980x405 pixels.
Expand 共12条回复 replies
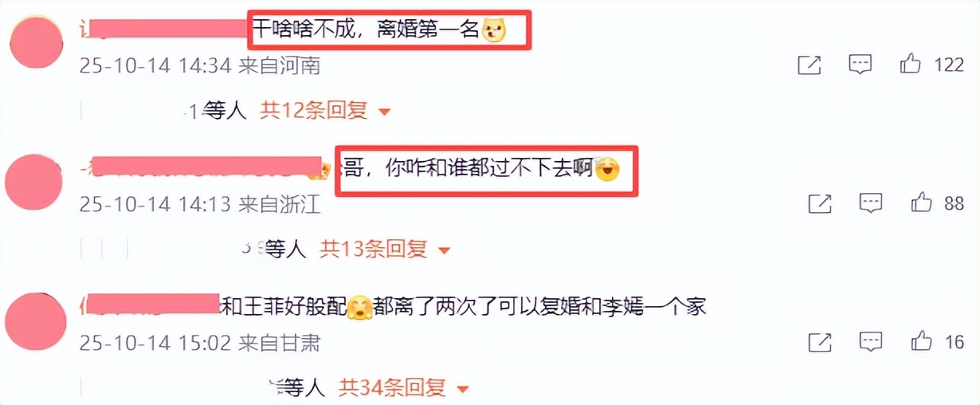pyautogui.click(x=325, y=111)
